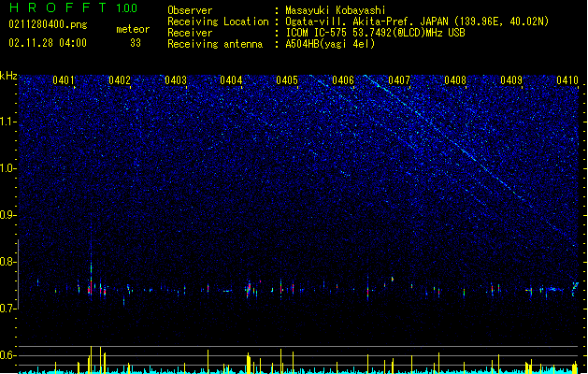Viewport: 588px width, 374px height.
Task: Click the meteor label text
Action: [133, 29]
